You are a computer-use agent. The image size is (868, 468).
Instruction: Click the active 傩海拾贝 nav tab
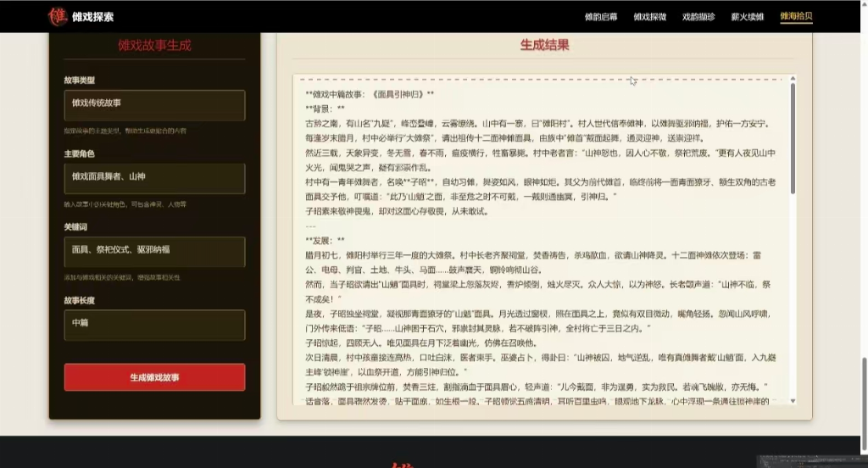[x=796, y=17]
